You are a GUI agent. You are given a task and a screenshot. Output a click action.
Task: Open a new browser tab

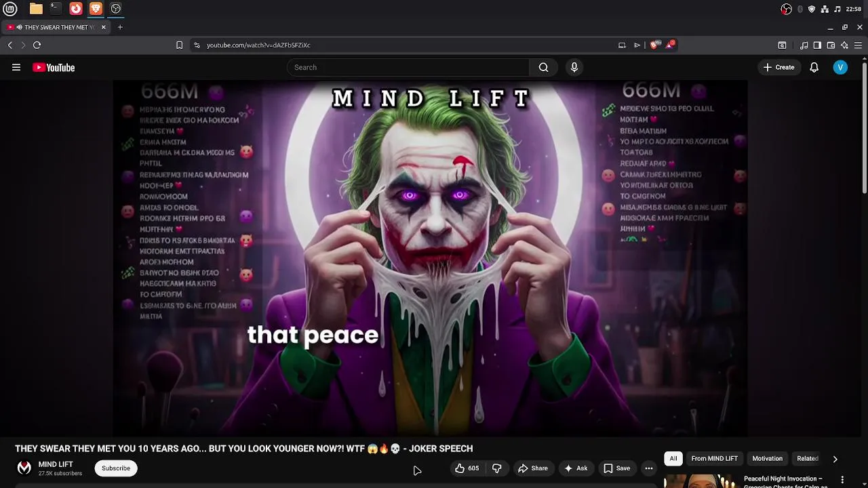pos(120,27)
